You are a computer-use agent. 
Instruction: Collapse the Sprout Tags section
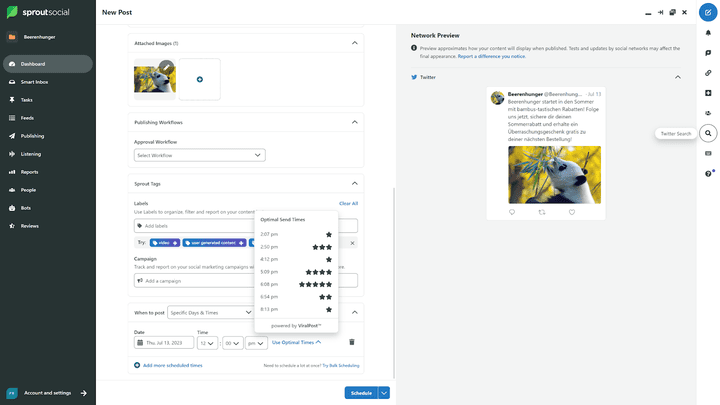pyautogui.click(x=354, y=184)
